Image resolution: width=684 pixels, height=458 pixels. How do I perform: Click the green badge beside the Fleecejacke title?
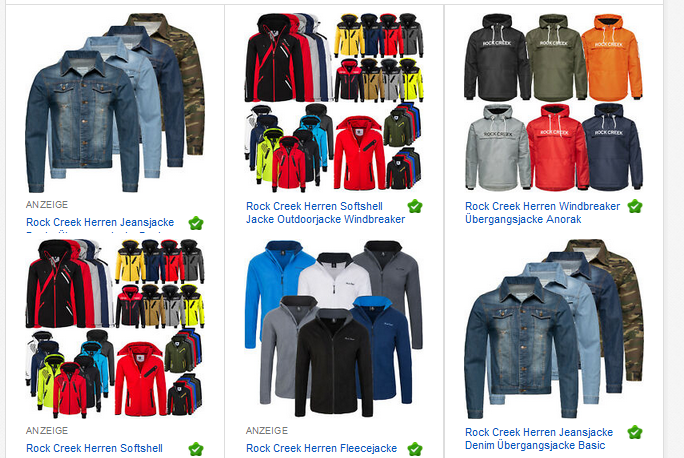click(415, 449)
